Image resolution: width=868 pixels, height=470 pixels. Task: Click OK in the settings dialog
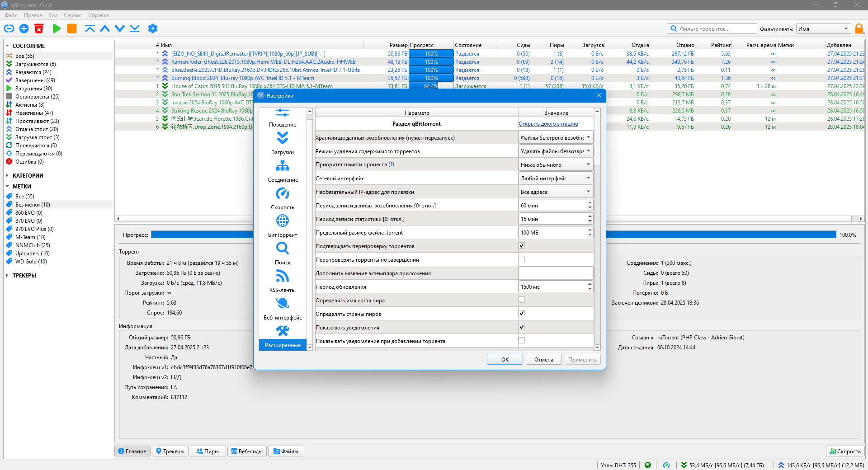click(x=505, y=360)
